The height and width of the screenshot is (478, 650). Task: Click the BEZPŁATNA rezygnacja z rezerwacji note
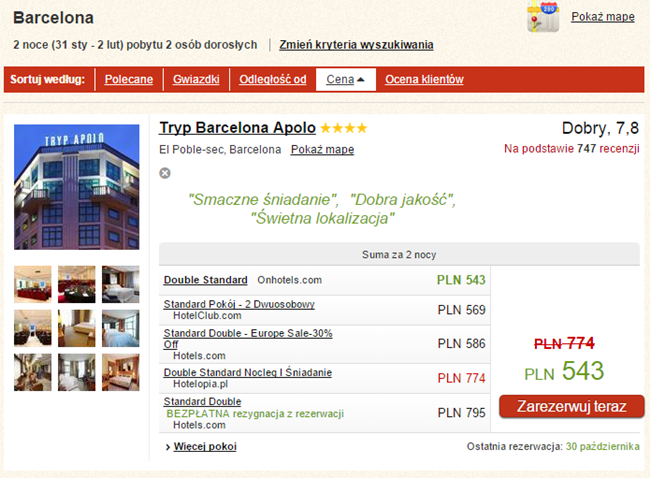click(255, 413)
